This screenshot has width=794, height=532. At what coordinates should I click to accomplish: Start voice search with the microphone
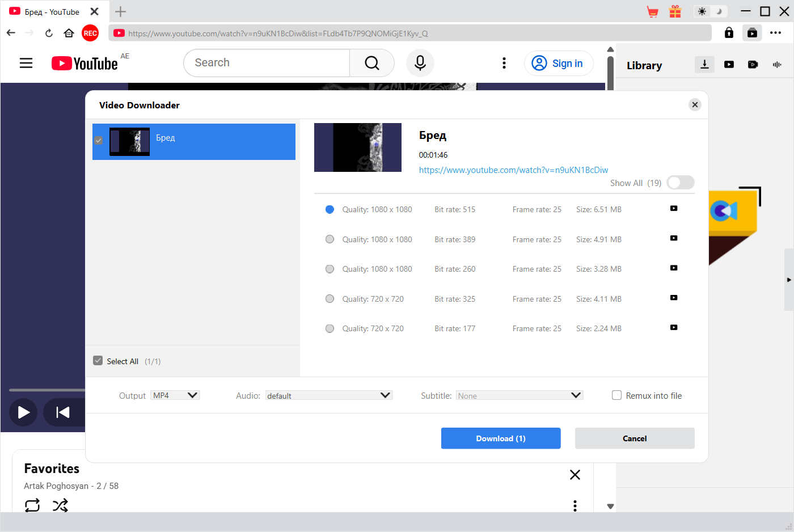click(x=420, y=63)
